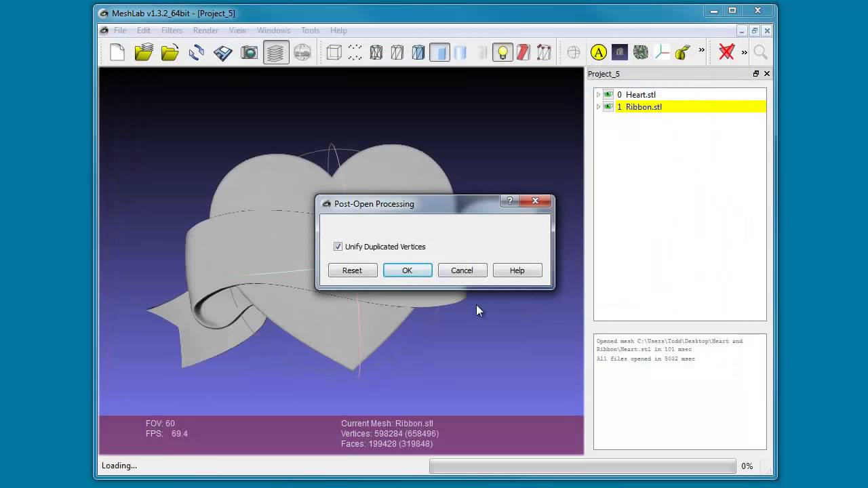Float the Project_5 layer panel
The width and height of the screenshot is (868, 488).
(x=755, y=74)
